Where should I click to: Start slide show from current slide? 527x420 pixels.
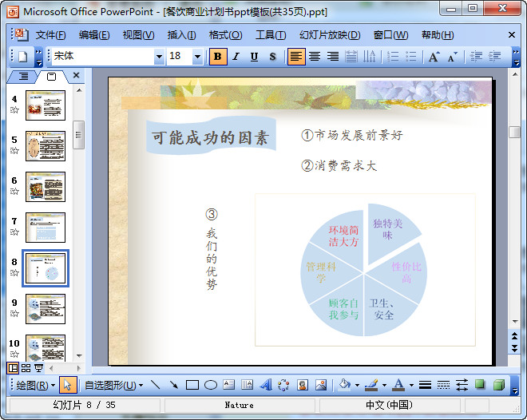[38, 368]
